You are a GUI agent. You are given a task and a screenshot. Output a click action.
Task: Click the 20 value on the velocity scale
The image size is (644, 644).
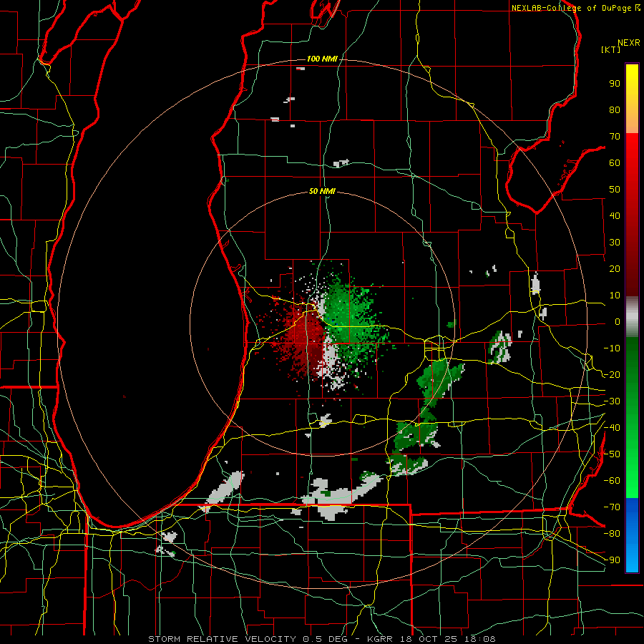pos(615,268)
